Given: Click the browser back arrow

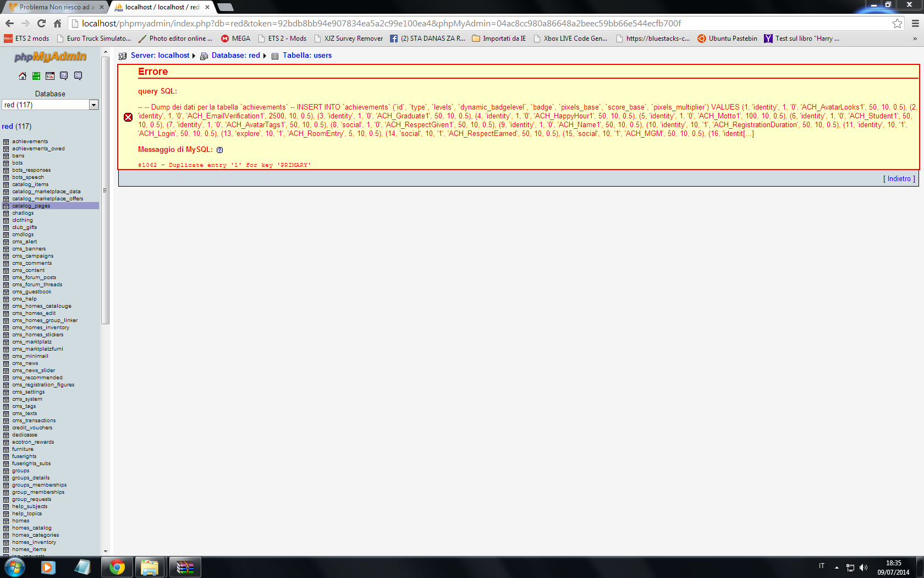Looking at the screenshot, I should click(9, 23).
